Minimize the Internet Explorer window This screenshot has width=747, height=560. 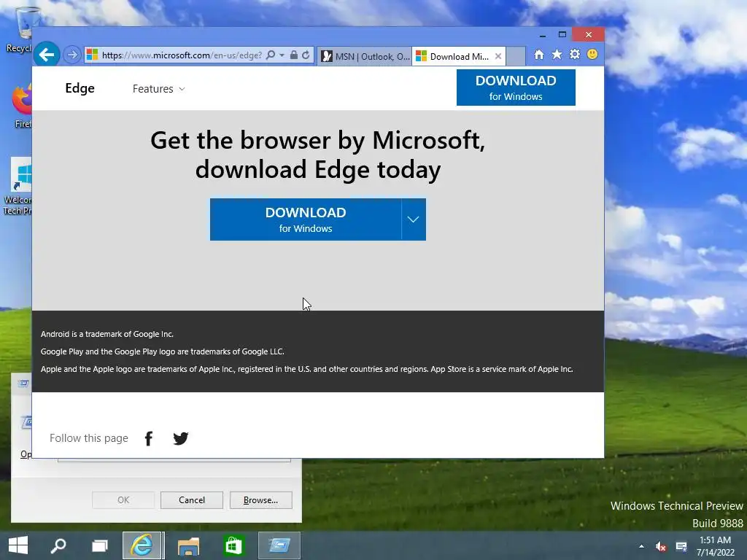pyautogui.click(x=542, y=35)
